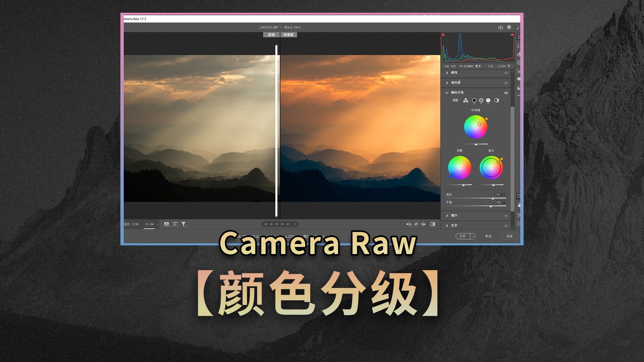This screenshot has width=644, height=362.
Task: Click the panel scrollbar down arrow
Action: [x=513, y=227]
